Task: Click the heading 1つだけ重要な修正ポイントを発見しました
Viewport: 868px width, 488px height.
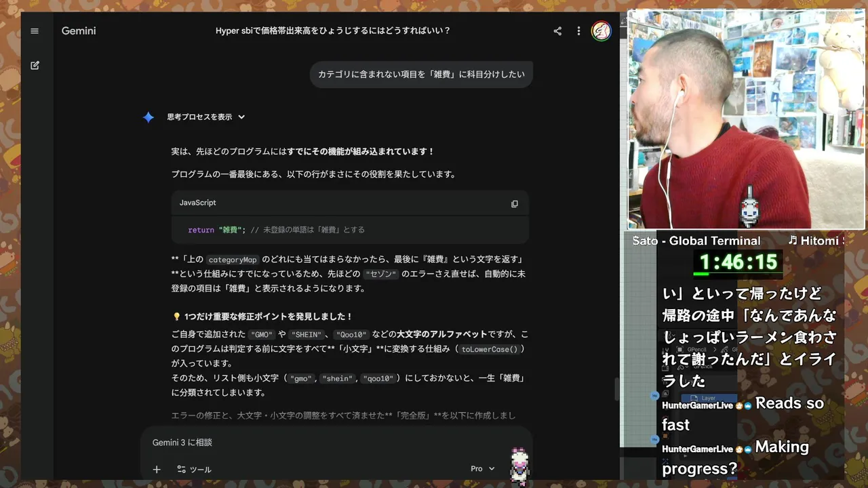Action: pyautogui.click(x=269, y=317)
